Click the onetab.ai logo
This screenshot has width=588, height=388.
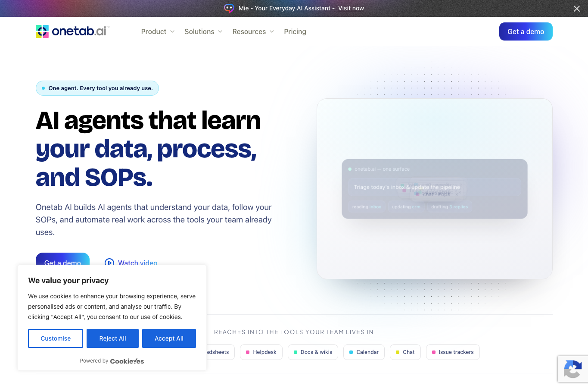pos(72,31)
